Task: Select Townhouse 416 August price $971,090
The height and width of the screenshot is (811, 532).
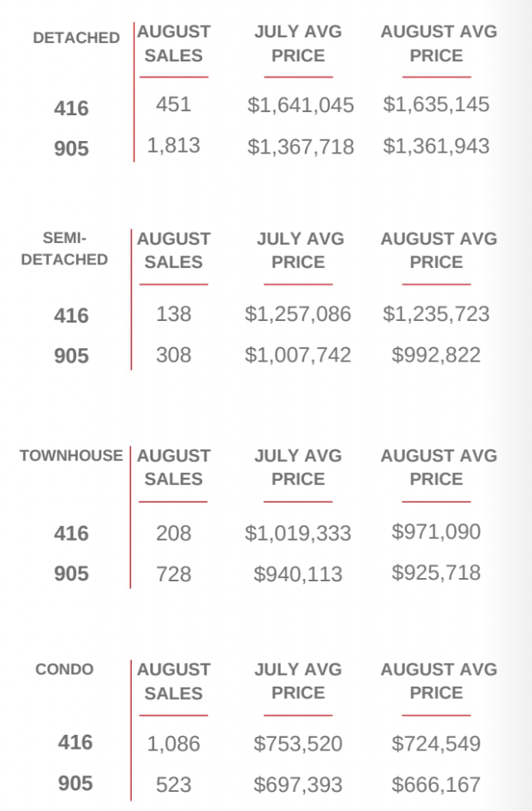Action: pyautogui.click(x=436, y=532)
